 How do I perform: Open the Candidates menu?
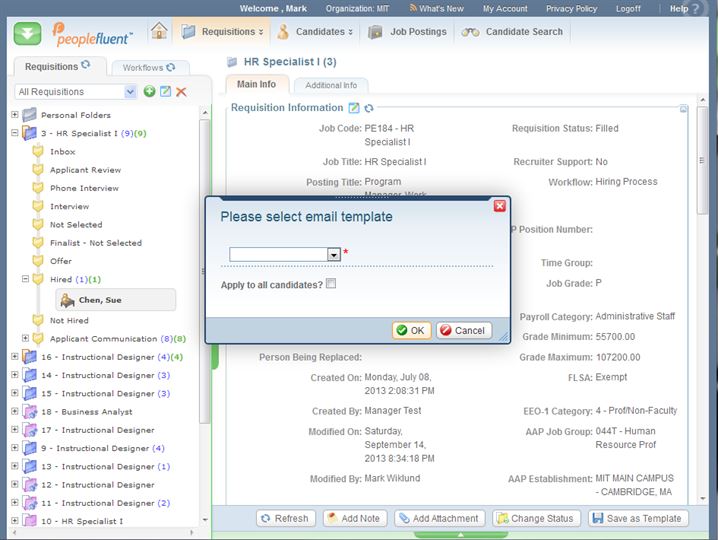click(316, 32)
